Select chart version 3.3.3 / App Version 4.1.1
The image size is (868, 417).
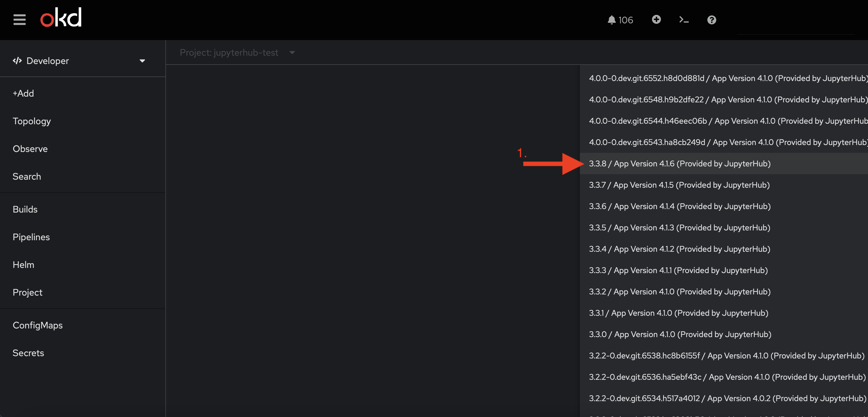coord(724,271)
